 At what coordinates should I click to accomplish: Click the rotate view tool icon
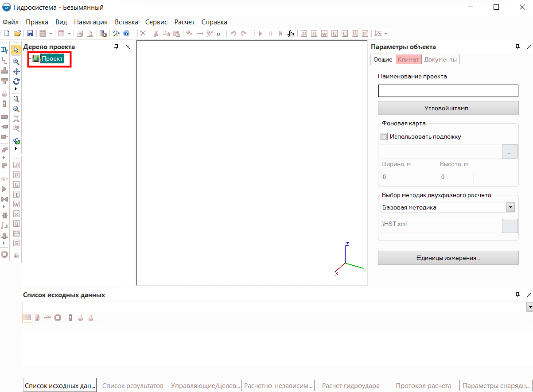(x=16, y=81)
